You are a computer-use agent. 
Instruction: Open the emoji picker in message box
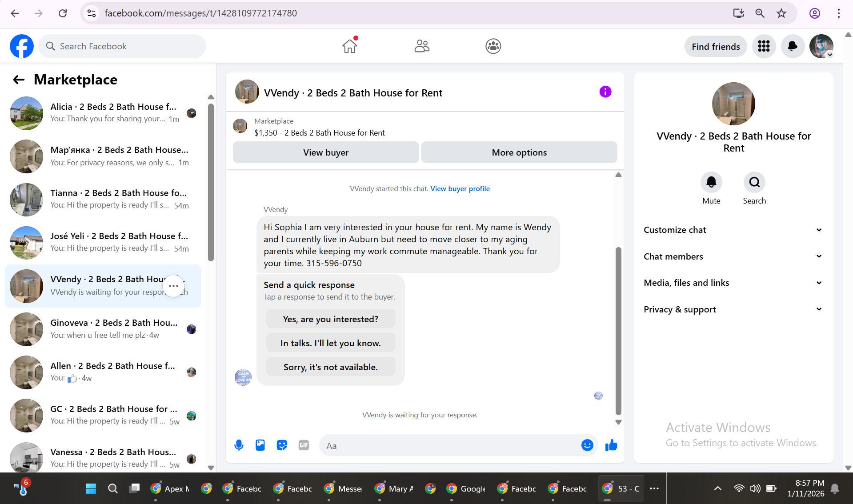click(587, 445)
